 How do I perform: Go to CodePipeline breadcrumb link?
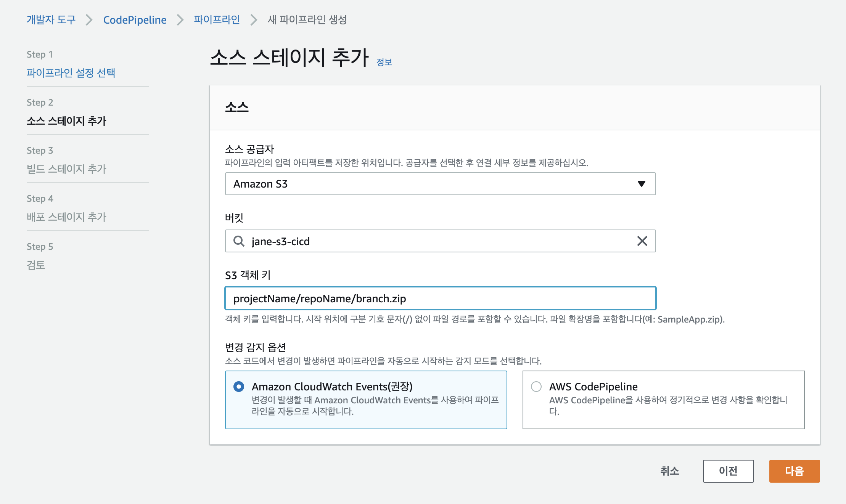(135, 20)
